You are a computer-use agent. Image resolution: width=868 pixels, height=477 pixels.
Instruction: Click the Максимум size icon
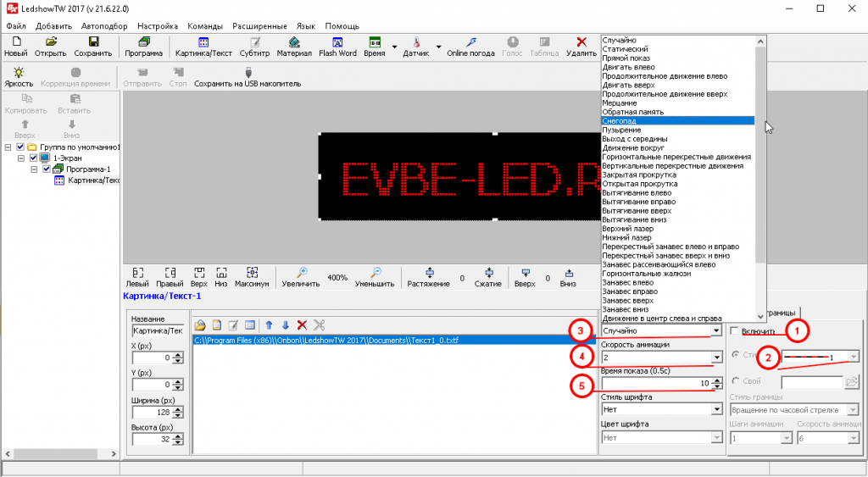click(252, 277)
